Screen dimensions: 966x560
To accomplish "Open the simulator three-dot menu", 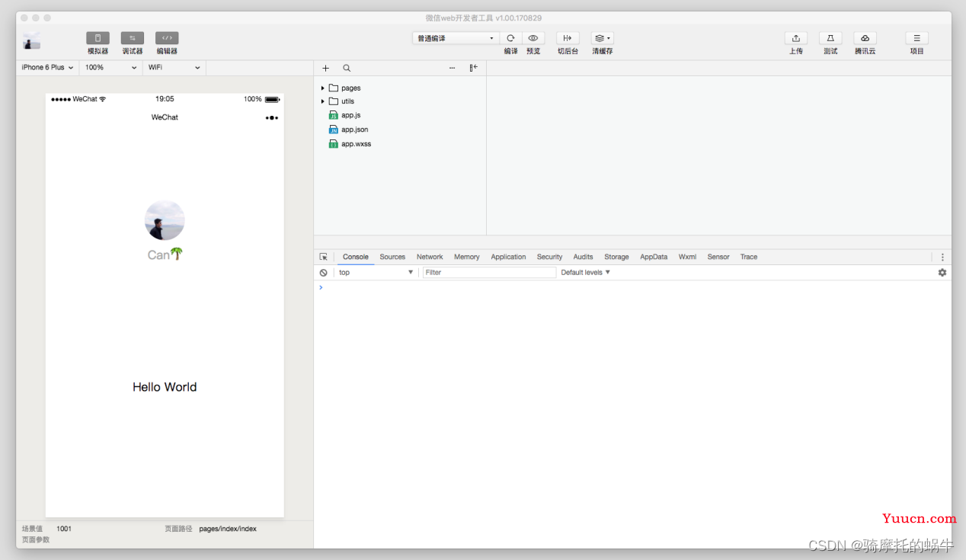I will [x=272, y=117].
